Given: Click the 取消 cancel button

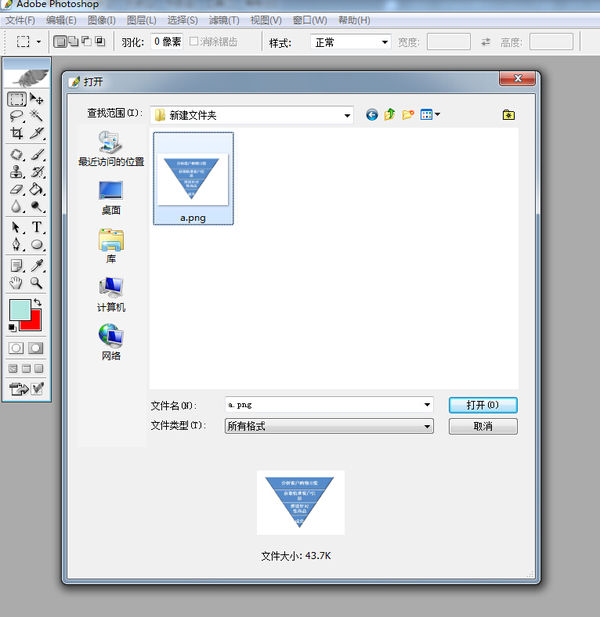Looking at the screenshot, I should tap(483, 426).
